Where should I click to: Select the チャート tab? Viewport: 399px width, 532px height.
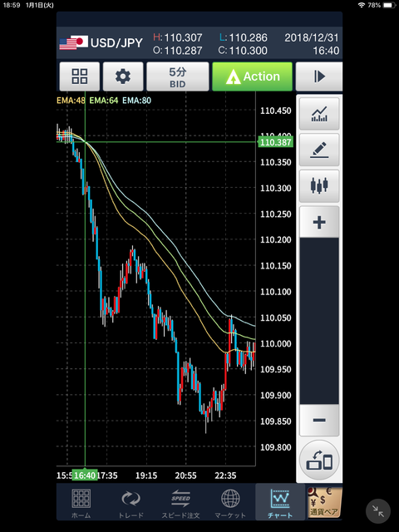280,503
